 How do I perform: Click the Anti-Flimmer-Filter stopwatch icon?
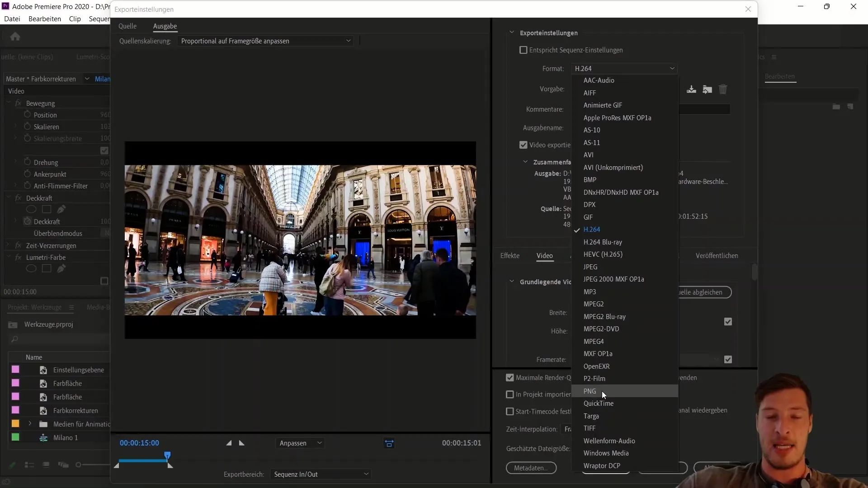point(27,186)
